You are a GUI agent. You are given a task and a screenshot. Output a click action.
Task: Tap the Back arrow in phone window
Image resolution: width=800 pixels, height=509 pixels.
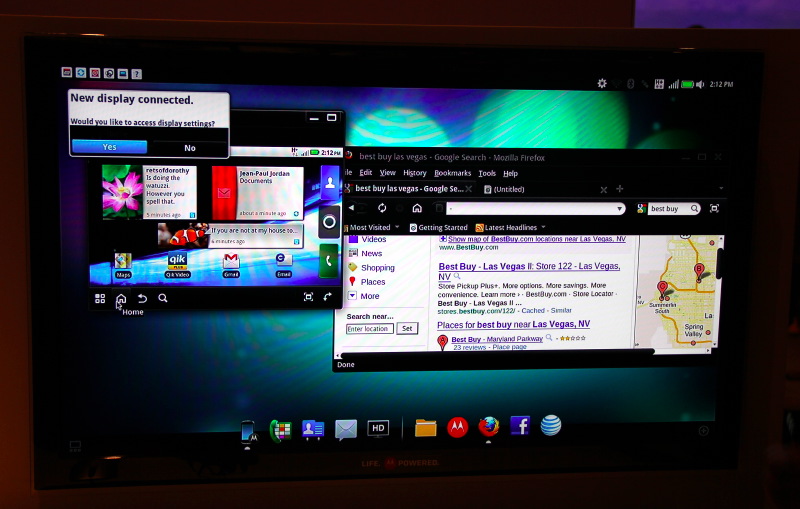coord(142,298)
